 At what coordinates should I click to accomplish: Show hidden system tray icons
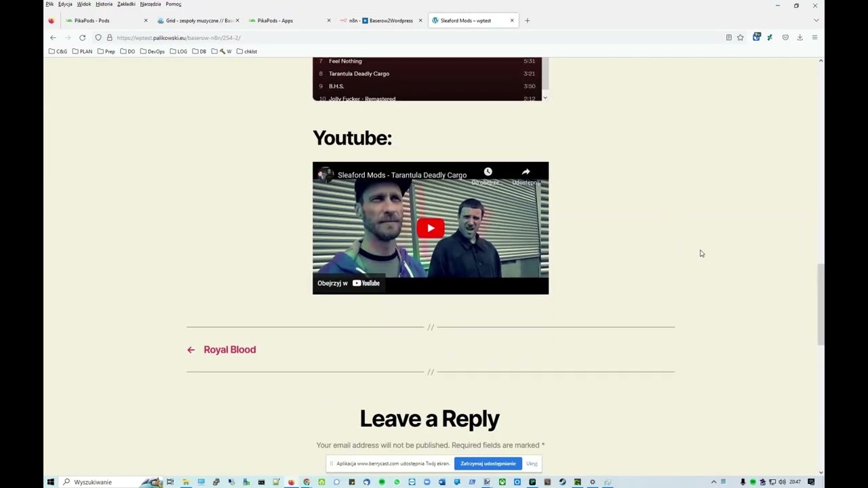(x=713, y=482)
